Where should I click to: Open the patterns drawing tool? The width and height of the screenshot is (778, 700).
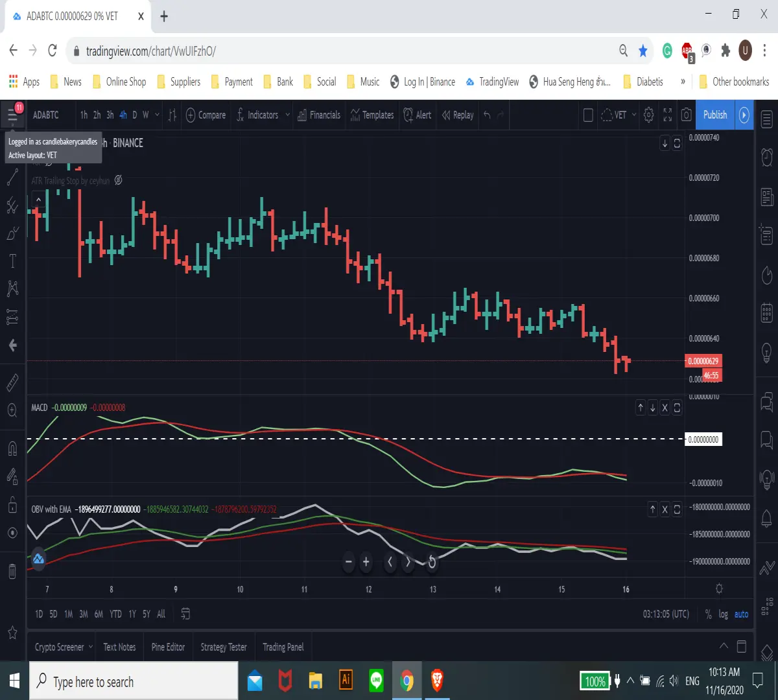12,288
